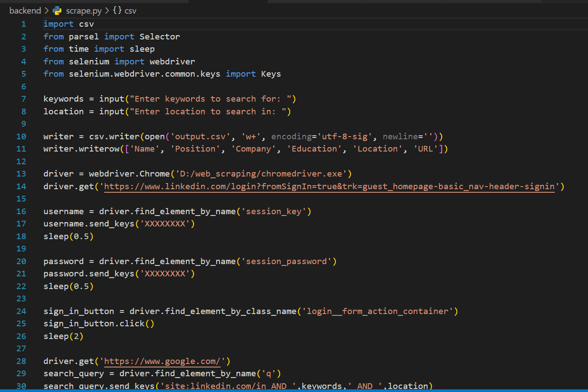Click the Python file icon in breadcrumb
The image size is (588, 392).
click(x=57, y=11)
